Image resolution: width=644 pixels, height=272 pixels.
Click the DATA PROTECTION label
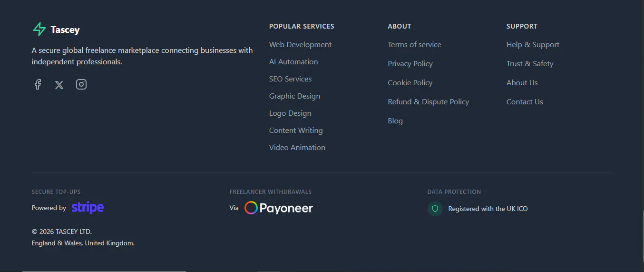tap(454, 192)
